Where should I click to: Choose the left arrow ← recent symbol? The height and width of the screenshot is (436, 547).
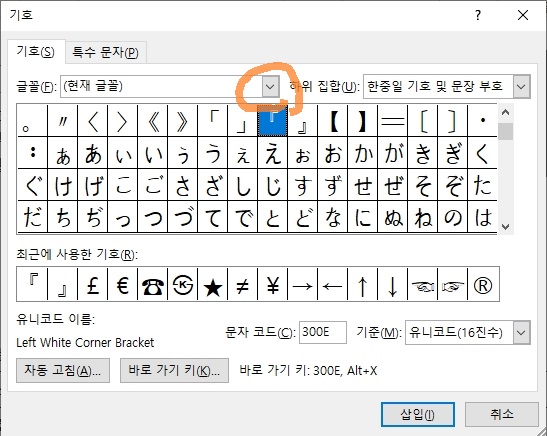click(332, 284)
